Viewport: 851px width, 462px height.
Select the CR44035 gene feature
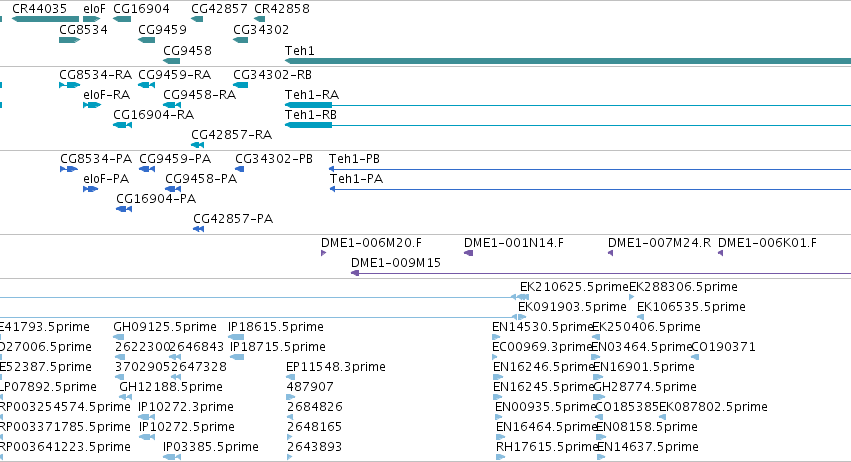click(46, 19)
